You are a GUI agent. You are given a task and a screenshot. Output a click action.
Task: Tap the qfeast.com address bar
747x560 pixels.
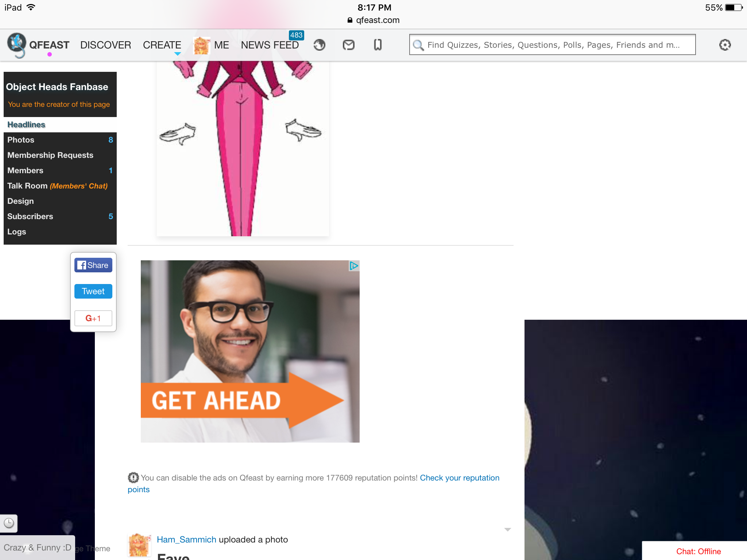click(x=373, y=20)
